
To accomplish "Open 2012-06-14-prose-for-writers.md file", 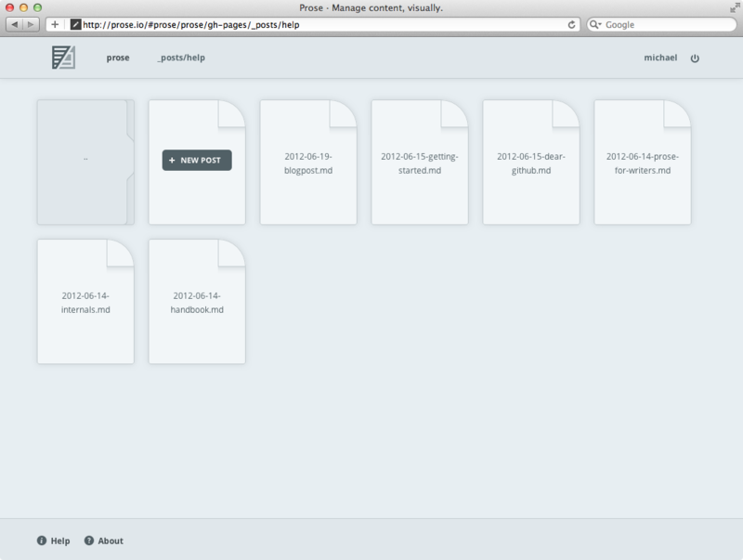I will 643,162.
